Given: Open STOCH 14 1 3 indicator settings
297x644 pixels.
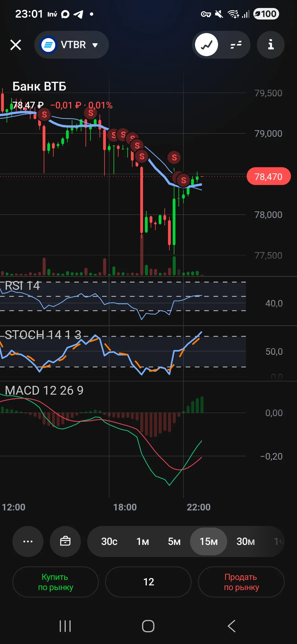Looking at the screenshot, I should (x=43, y=335).
